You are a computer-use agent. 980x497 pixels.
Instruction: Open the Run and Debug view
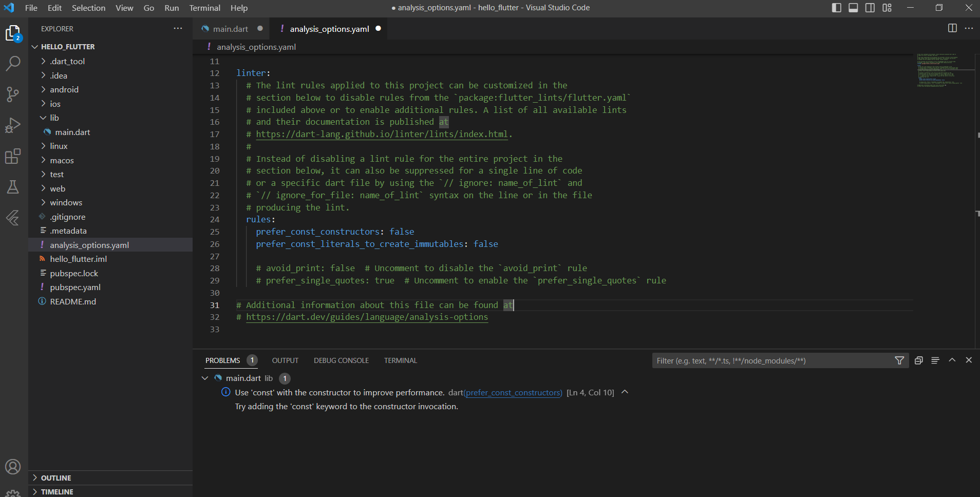[x=13, y=125]
